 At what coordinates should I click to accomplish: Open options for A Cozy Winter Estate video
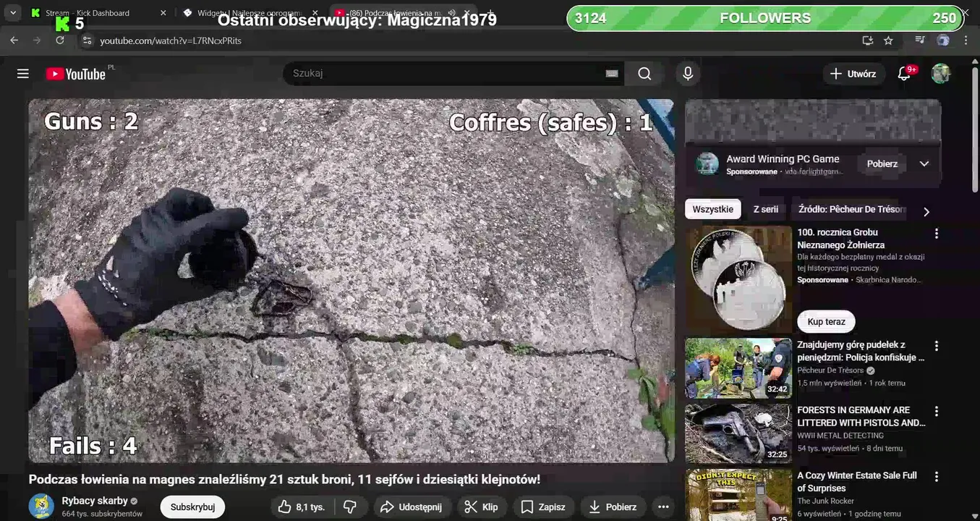936,477
